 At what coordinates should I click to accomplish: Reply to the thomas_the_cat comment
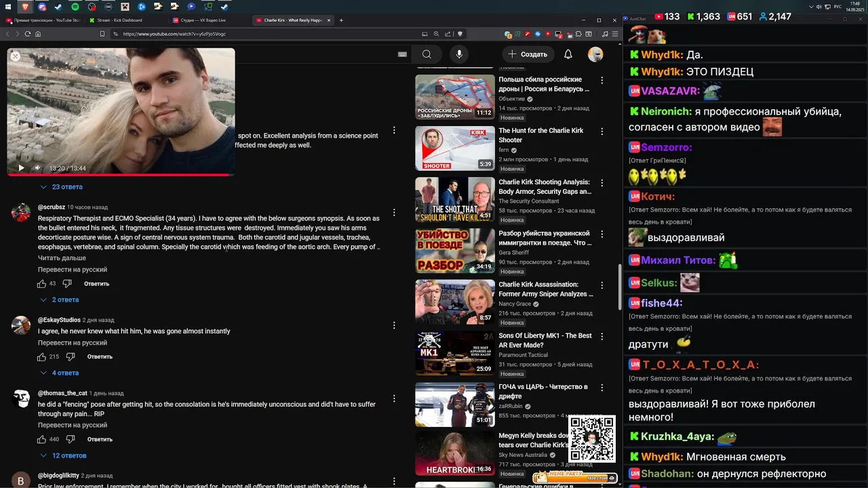[x=100, y=439]
